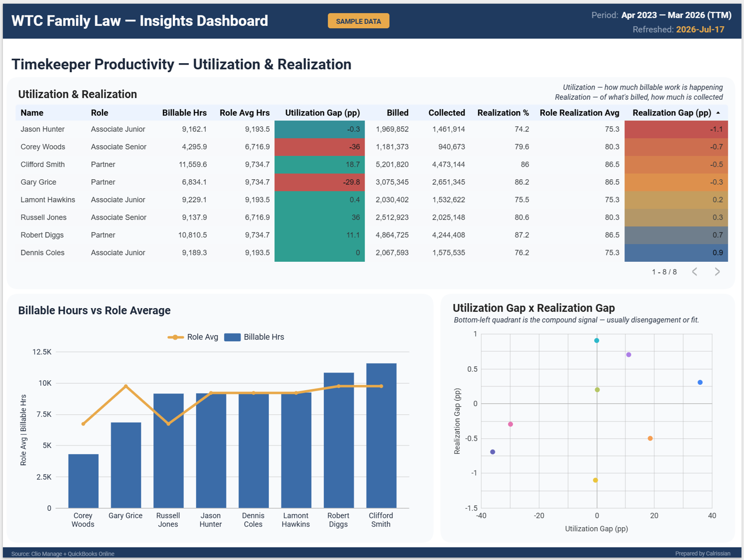Click the name Jason Hunter in table
Screen dimensions: 744x560
(42, 129)
